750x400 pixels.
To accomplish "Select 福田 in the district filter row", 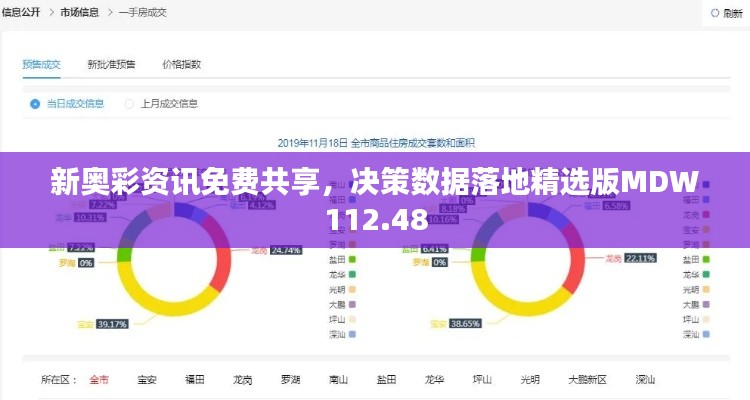I will pyautogui.click(x=195, y=380).
